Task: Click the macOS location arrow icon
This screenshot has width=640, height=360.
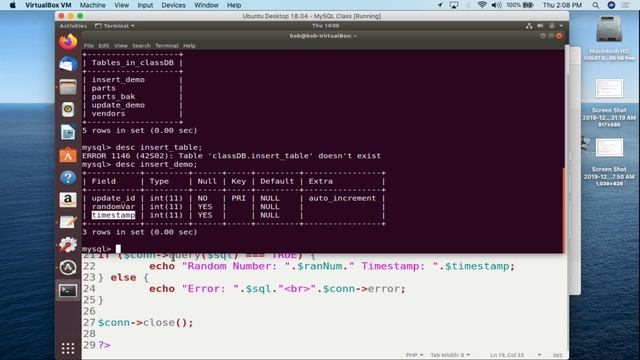Action: pos(440,5)
